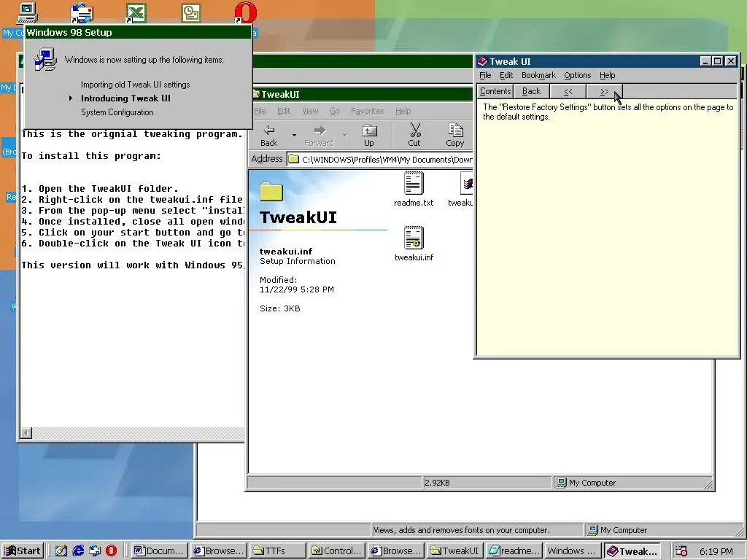
Task: Switch to the Docum... taskbar button
Action: pos(159,551)
